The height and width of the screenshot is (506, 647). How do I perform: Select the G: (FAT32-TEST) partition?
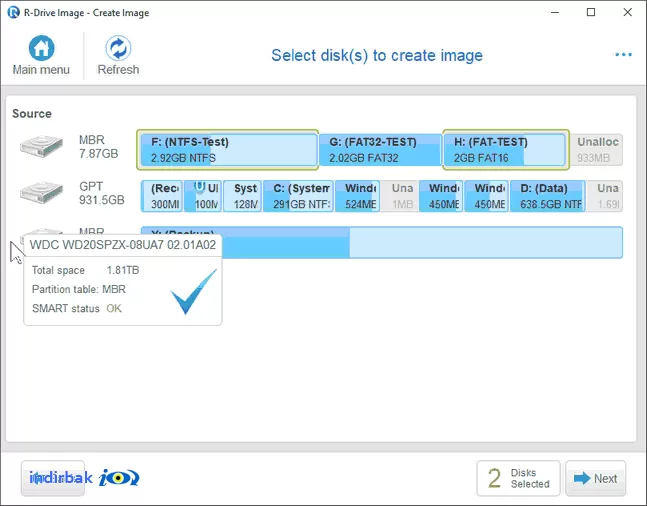tap(380, 150)
